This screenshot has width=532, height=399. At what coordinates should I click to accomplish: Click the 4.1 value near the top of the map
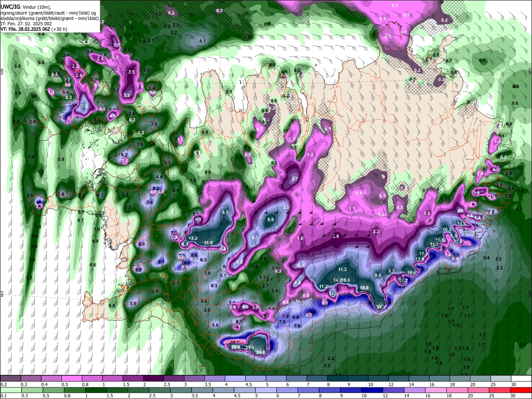coord(202,41)
